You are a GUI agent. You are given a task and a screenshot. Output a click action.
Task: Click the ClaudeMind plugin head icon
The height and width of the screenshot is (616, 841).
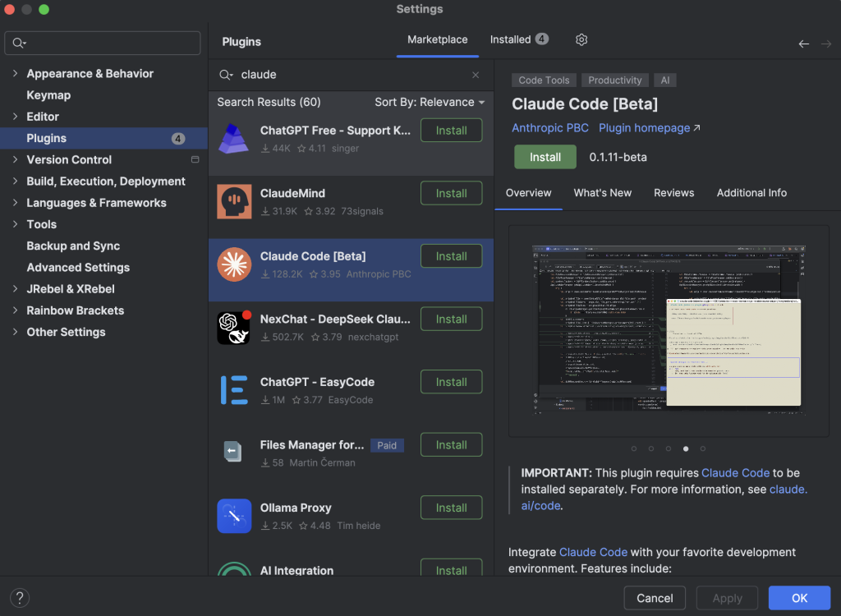[x=234, y=202]
